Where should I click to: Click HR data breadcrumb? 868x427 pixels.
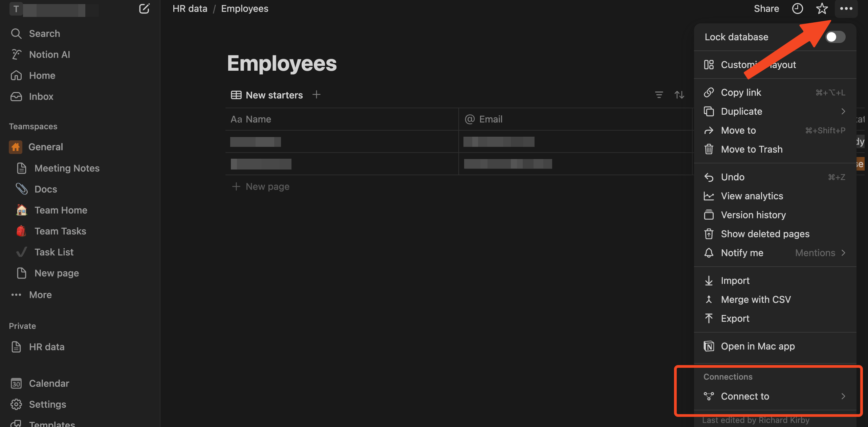pos(190,9)
